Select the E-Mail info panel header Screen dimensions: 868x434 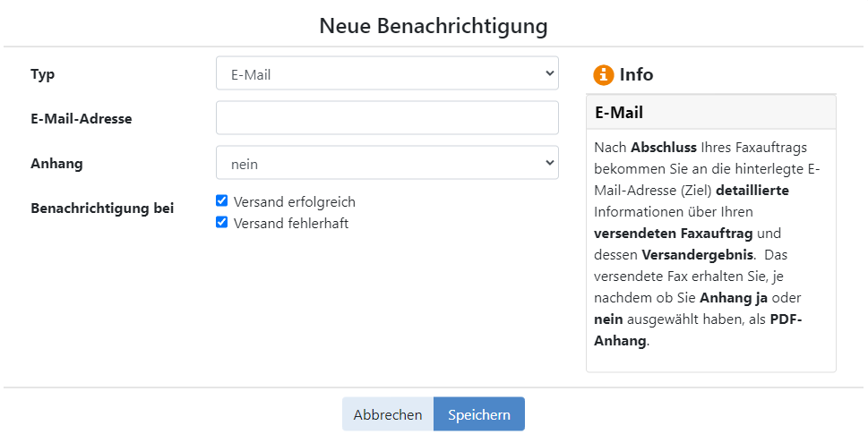710,112
